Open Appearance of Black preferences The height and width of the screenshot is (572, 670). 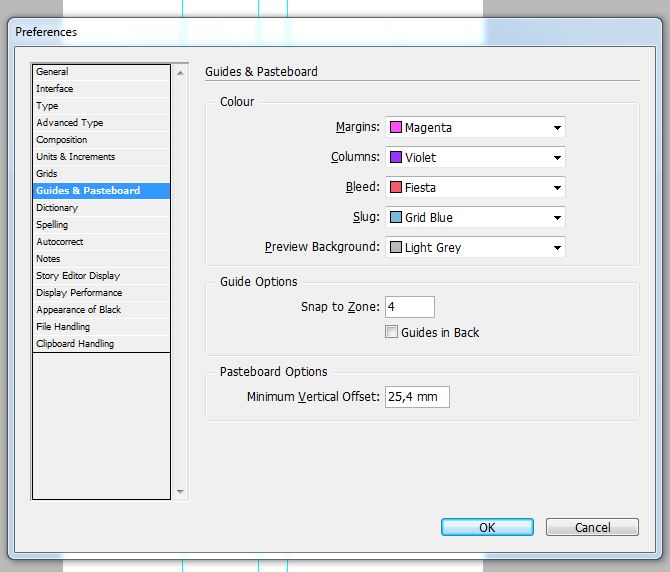(x=101, y=310)
